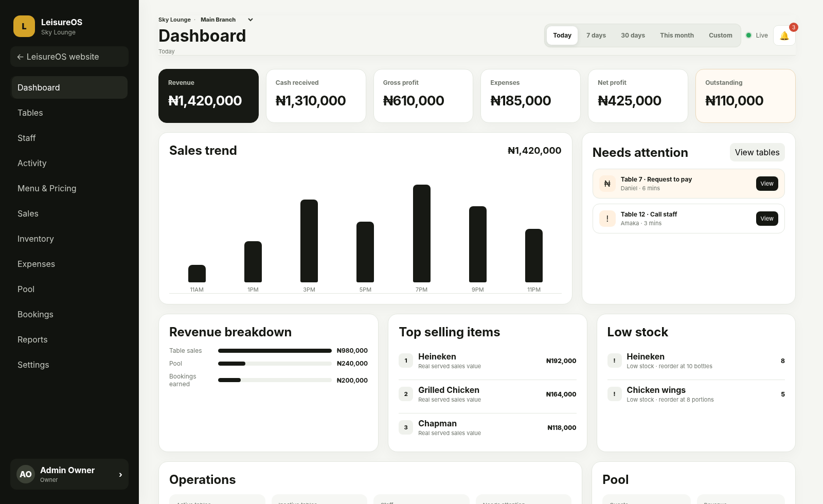Open the Outstanding summary card
Screen dimensions: 823x504
point(745,96)
